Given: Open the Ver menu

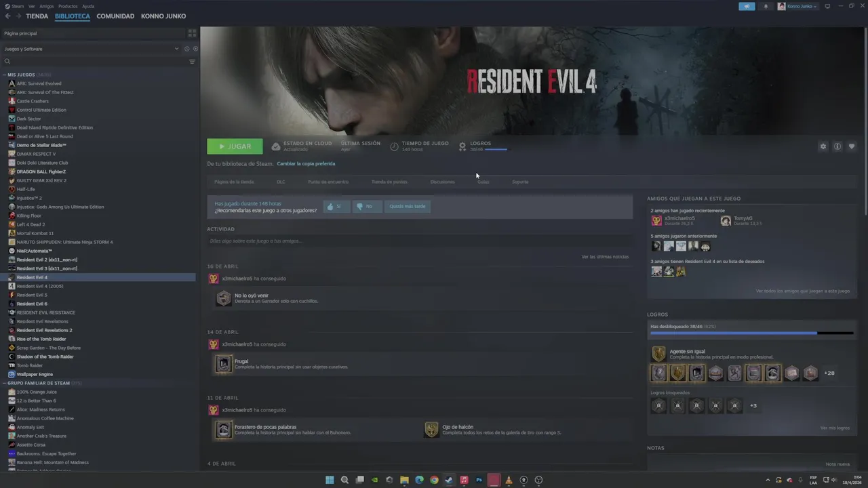Looking at the screenshot, I should pyautogui.click(x=32, y=6).
